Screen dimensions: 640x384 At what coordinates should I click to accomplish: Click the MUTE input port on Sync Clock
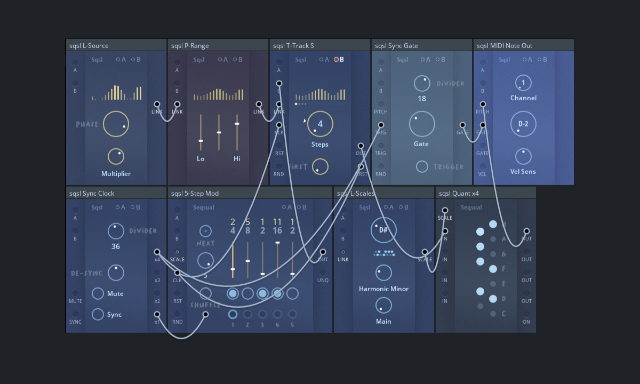pos(75,293)
